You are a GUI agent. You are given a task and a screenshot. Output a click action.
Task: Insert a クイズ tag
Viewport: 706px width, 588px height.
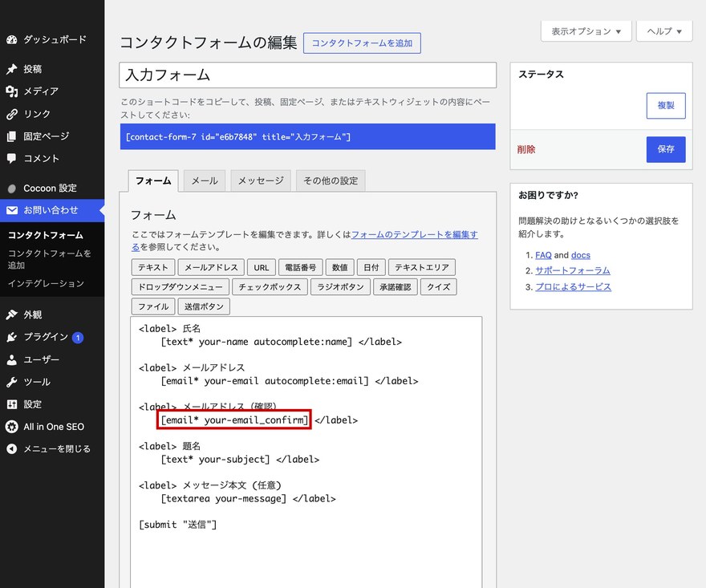click(x=439, y=287)
